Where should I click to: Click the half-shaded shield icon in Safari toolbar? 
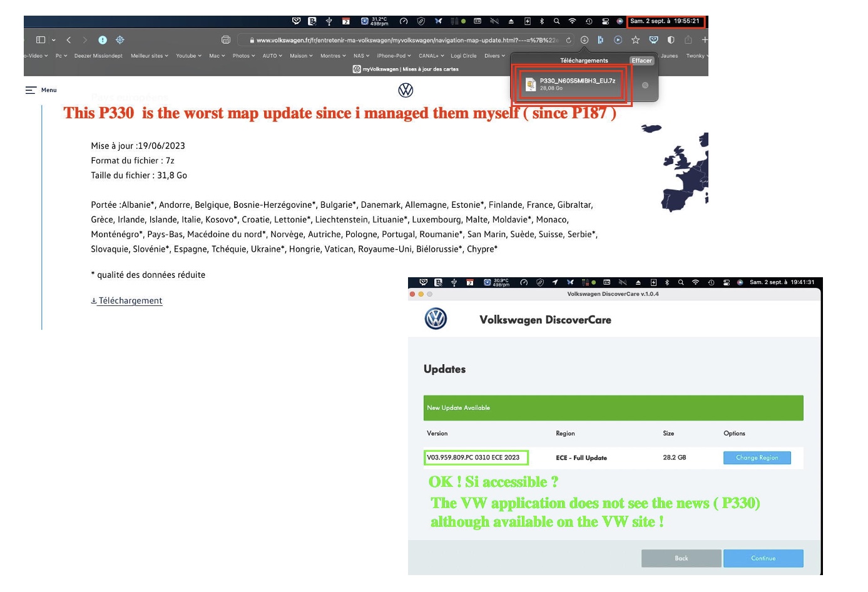(x=671, y=40)
